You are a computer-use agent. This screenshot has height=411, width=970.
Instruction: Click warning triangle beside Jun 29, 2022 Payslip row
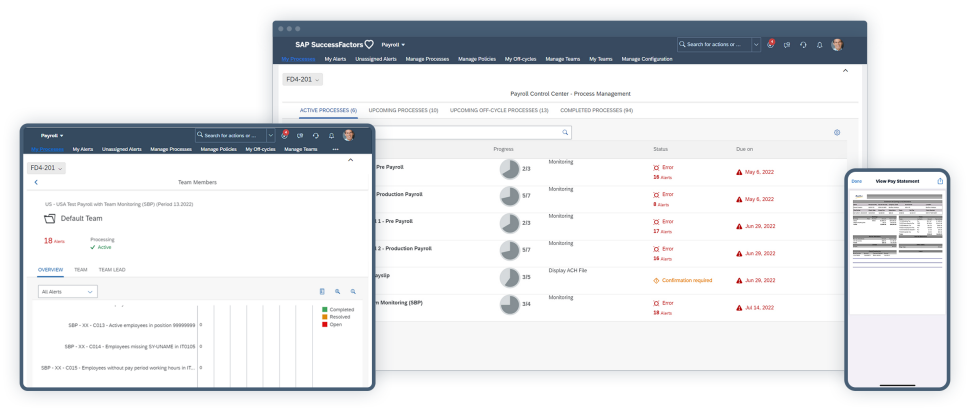click(x=739, y=280)
